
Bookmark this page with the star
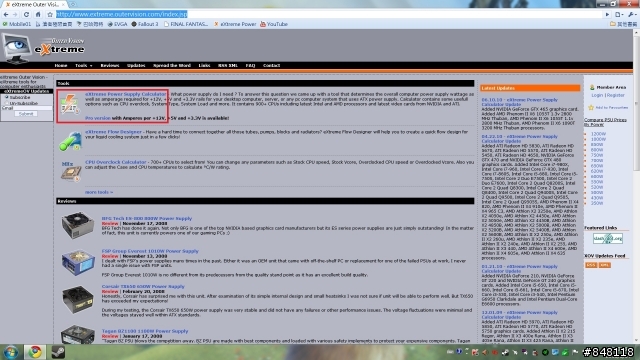[50, 14]
